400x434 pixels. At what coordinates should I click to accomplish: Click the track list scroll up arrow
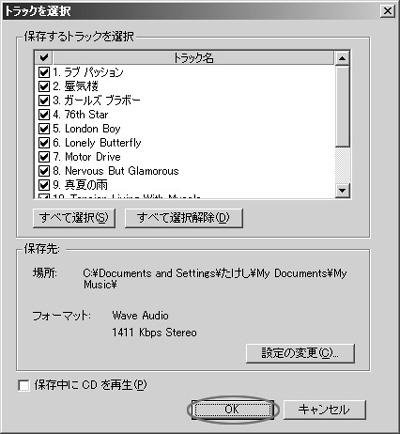pyautogui.click(x=342, y=58)
